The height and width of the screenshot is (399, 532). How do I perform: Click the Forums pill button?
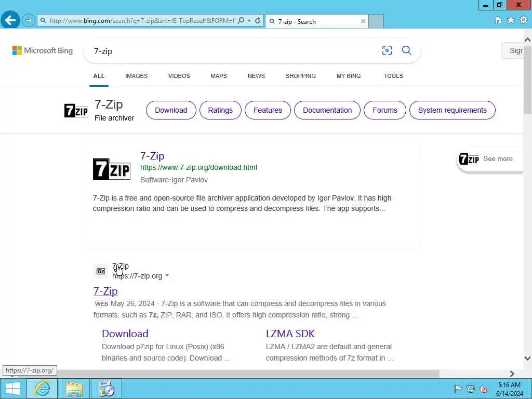pos(385,110)
